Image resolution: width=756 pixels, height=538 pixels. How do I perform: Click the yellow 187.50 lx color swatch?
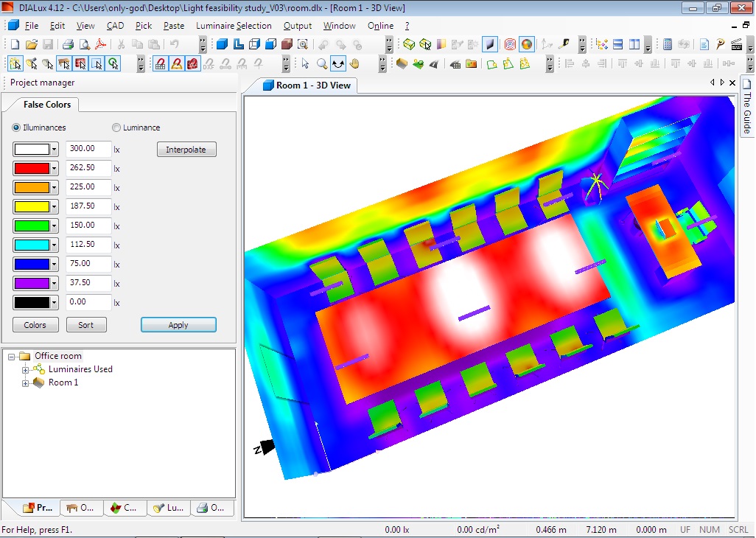(31, 207)
